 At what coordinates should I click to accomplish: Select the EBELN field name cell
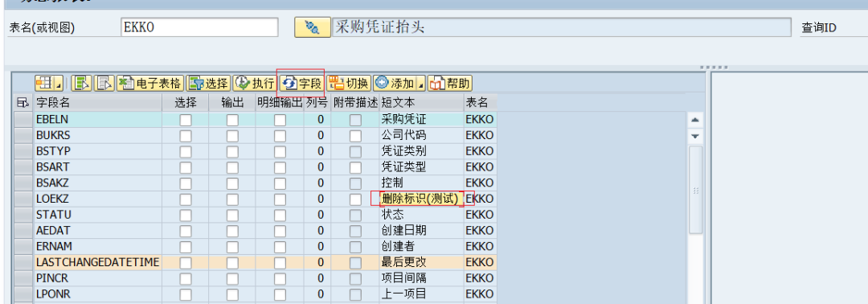pos(97,120)
